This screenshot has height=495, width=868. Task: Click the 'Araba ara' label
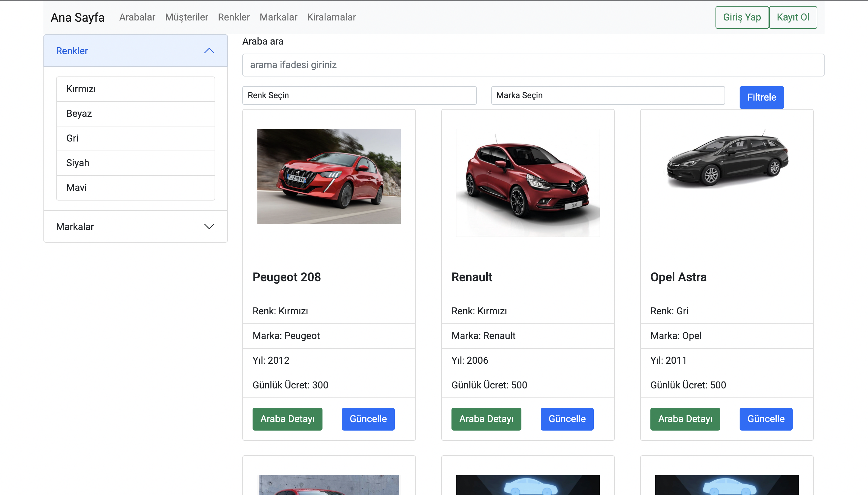(x=263, y=42)
